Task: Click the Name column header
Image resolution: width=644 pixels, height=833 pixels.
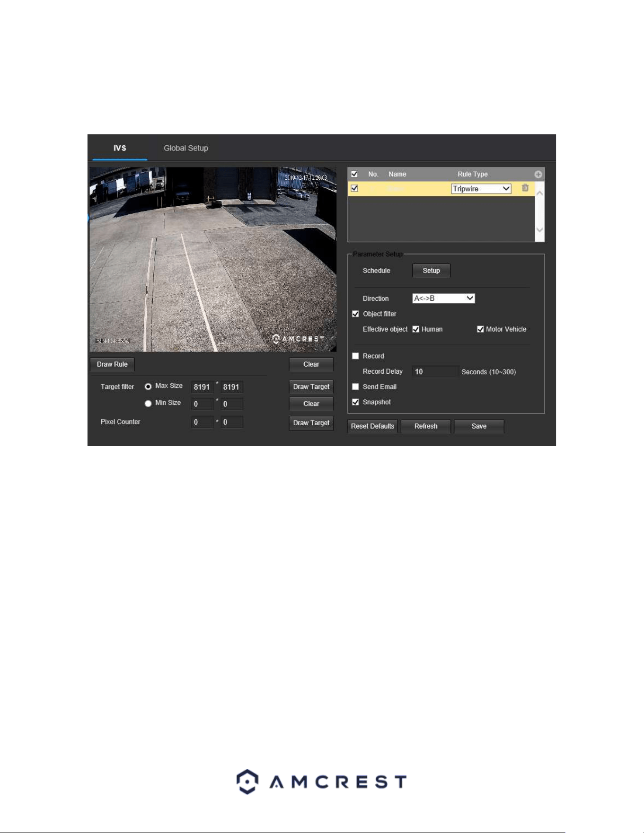Action: 397,174
